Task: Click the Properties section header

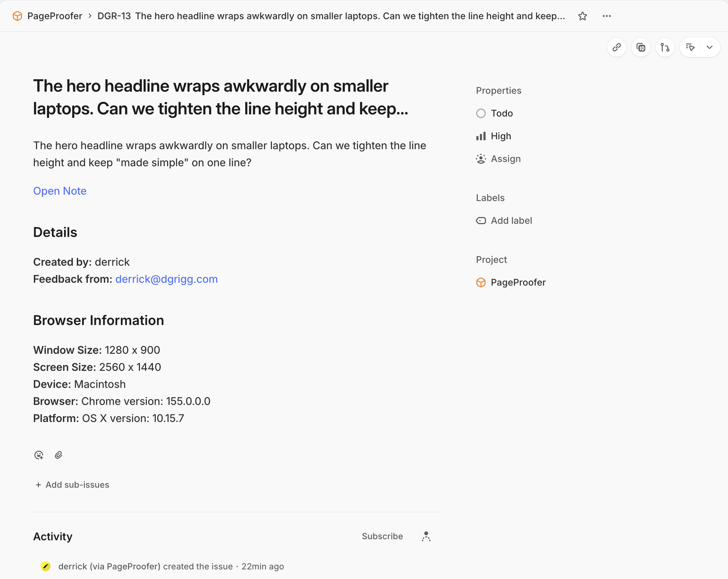Action: (x=499, y=91)
